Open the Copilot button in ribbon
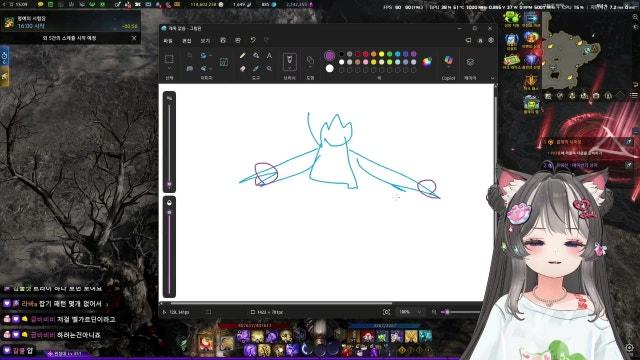The image size is (640, 360). [x=448, y=61]
